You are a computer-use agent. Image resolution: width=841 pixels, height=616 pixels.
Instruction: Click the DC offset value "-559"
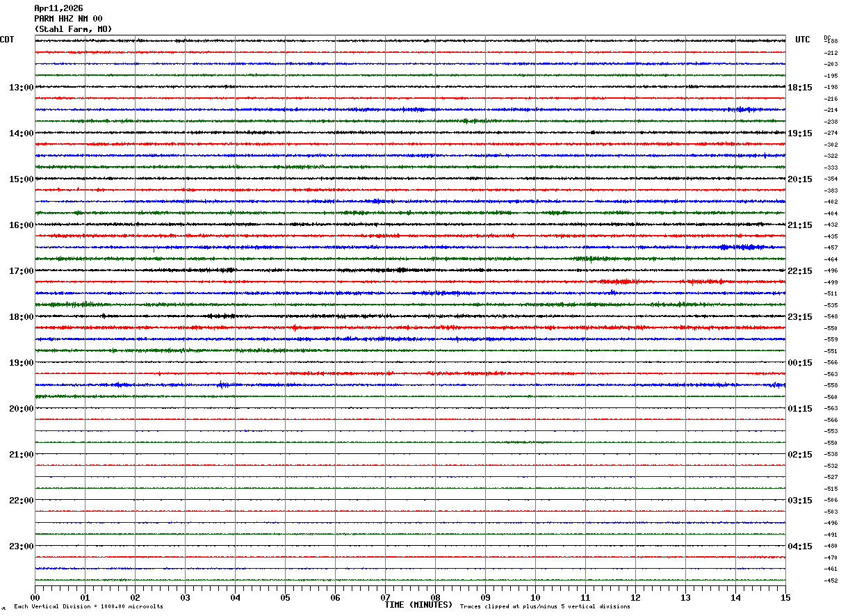(831, 339)
